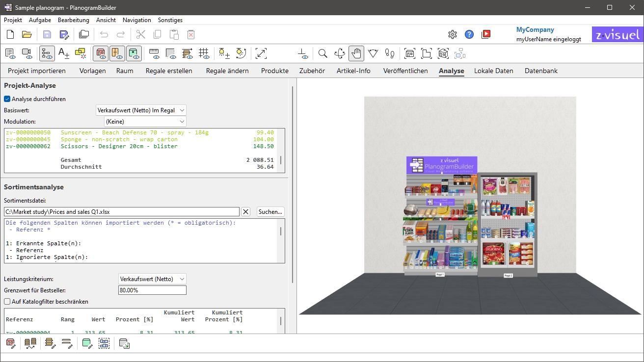The image size is (644, 362).
Task: Open the red video tutorials icon
Action: [x=486, y=34]
